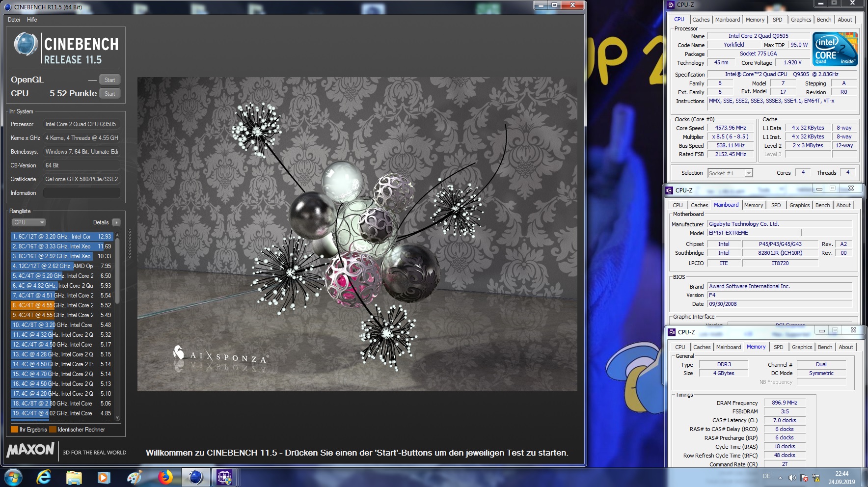The height and width of the screenshot is (487, 868).
Task: Click the Cinebench title bar icon
Action: click(8, 7)
